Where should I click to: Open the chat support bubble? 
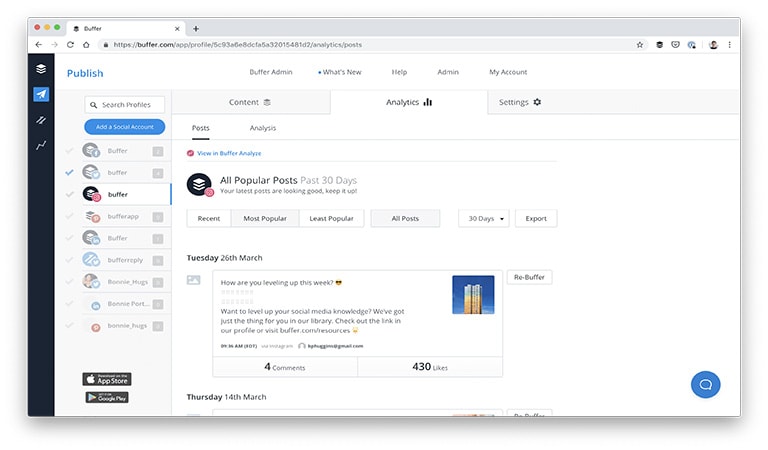(x=705, y=384)
